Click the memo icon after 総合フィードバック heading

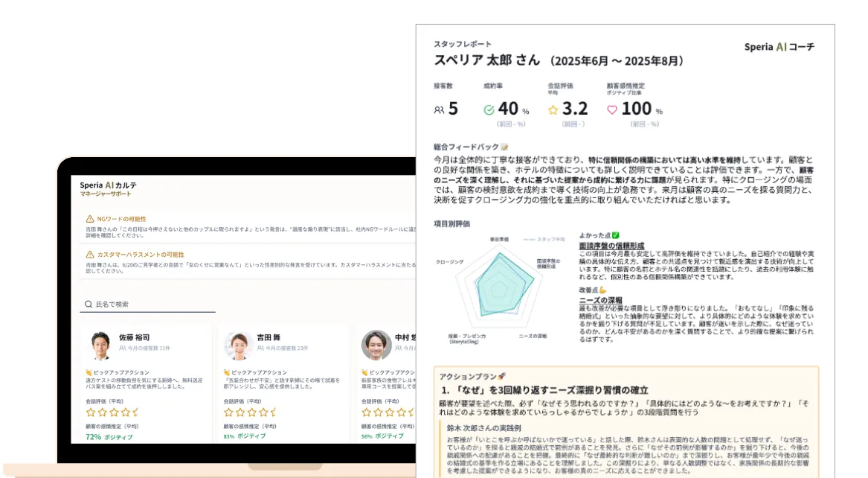click(x=503, y=148)
